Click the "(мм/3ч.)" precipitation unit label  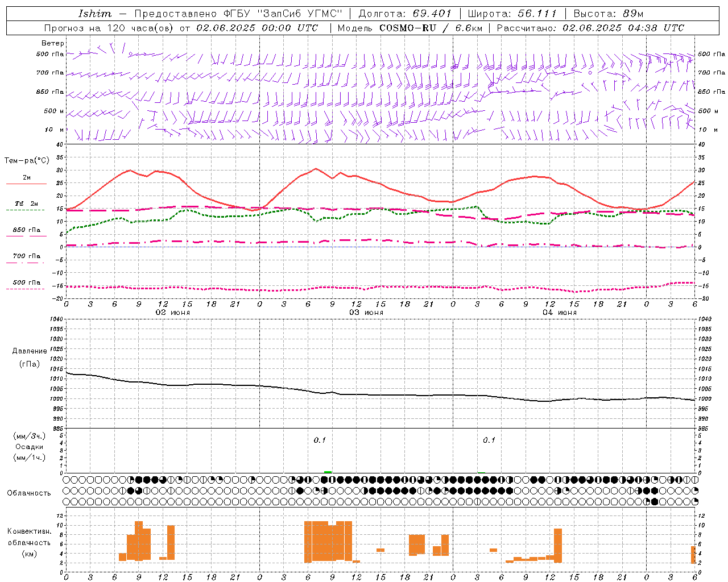coord(30,436)
